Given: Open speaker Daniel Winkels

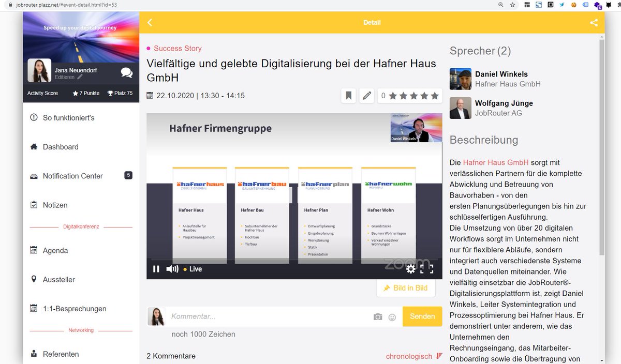Looking at the screenshot, I should 501,74.
